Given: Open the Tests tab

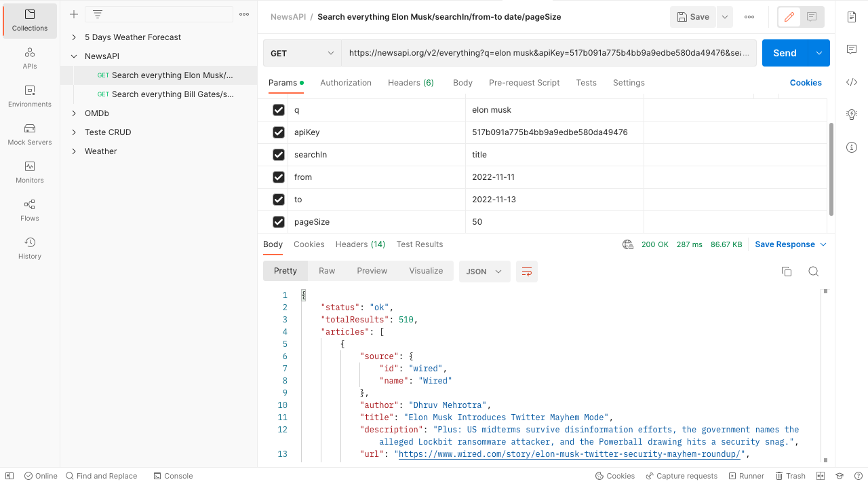Looking at the screenshot, I should (x=587, y=83).
